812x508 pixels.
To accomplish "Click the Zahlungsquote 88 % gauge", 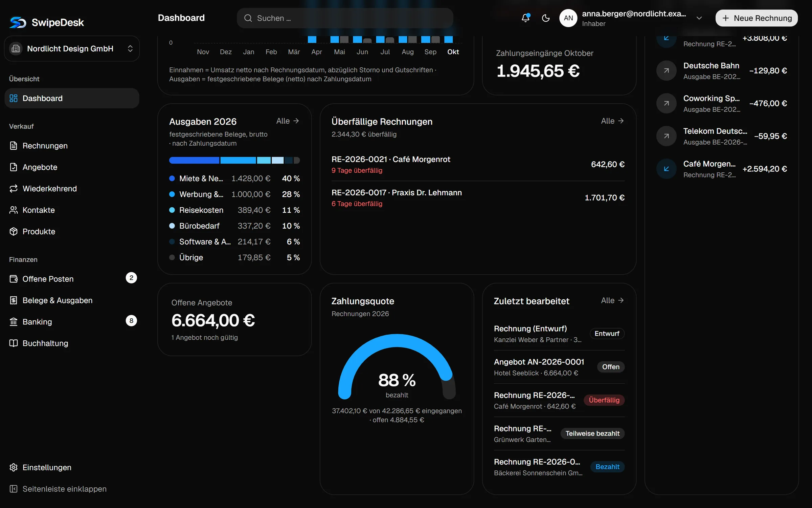I will (x=397, y=367).
